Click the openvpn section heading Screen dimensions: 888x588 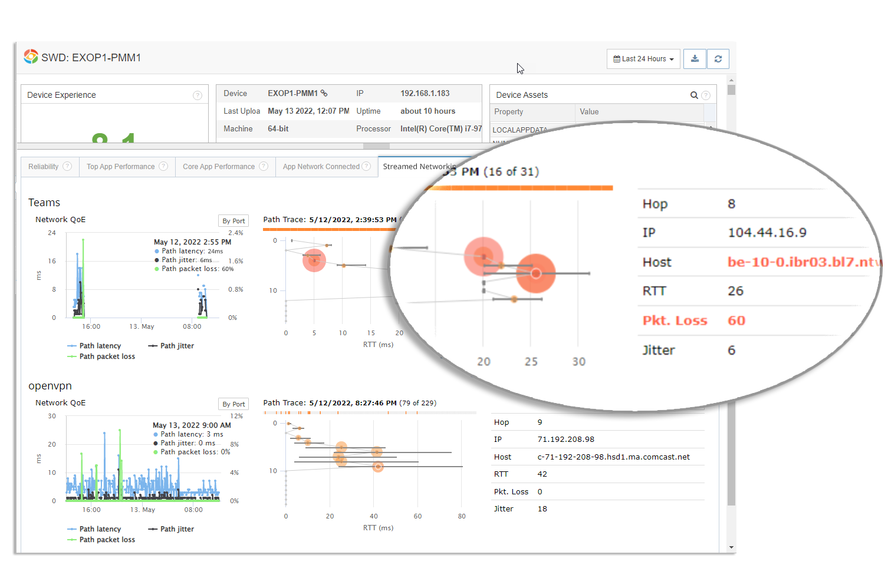tap(50, 386)
